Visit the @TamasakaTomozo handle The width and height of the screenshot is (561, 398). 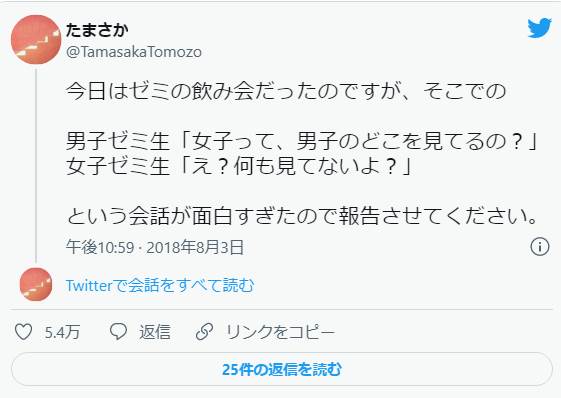click(x=134, y=52)
